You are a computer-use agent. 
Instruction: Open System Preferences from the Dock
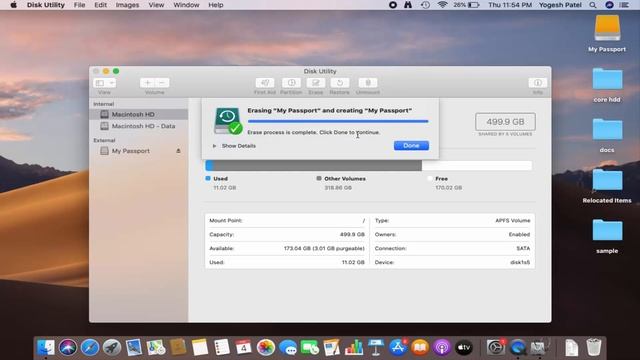(x=496, y=347)
